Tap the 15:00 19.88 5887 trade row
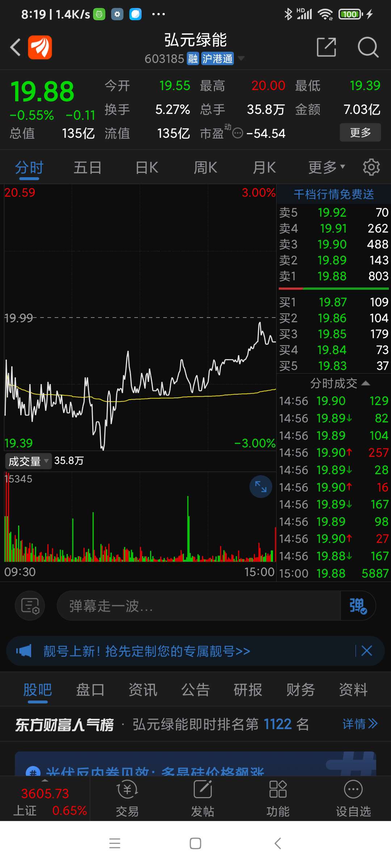Image resolution: width=391 pixels, height=868 pixels. coord(334,573)
